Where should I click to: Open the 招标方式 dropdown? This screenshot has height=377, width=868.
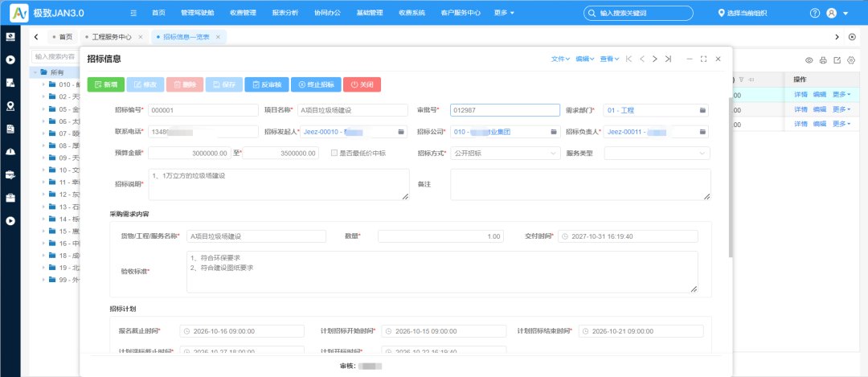tap(505, 153)
